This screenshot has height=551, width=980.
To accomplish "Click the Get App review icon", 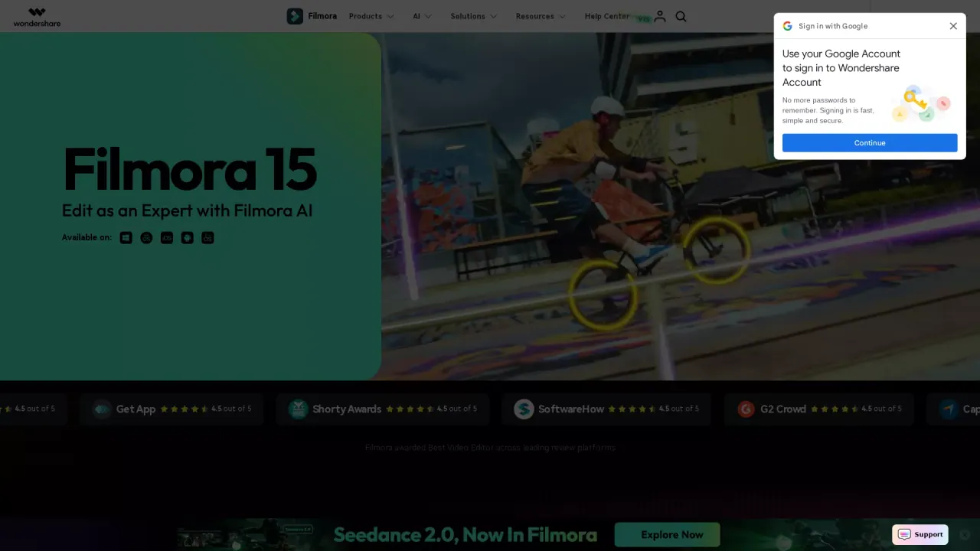I will [103, 409].
